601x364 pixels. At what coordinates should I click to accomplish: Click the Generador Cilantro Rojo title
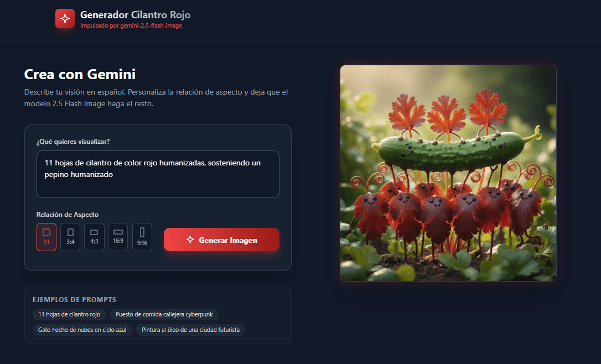click(x=135, y=14)
